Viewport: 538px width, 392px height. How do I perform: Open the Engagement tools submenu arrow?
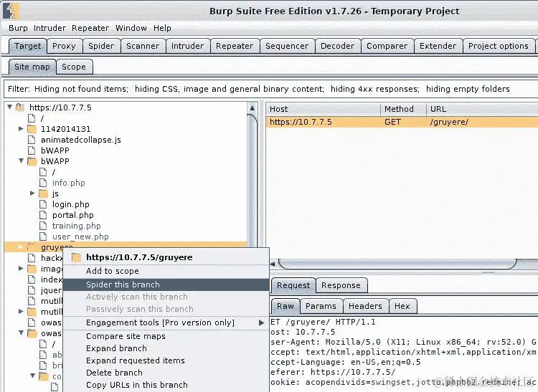[261, 322]
